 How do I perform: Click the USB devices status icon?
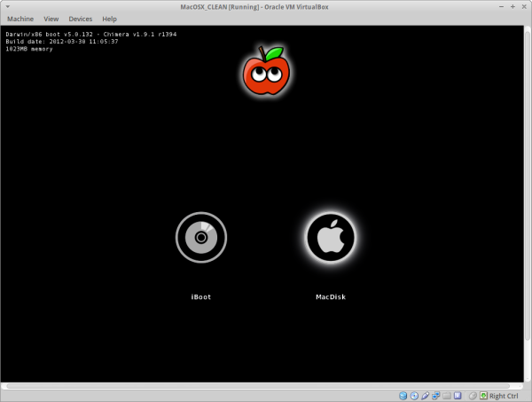tap(425, 396)
